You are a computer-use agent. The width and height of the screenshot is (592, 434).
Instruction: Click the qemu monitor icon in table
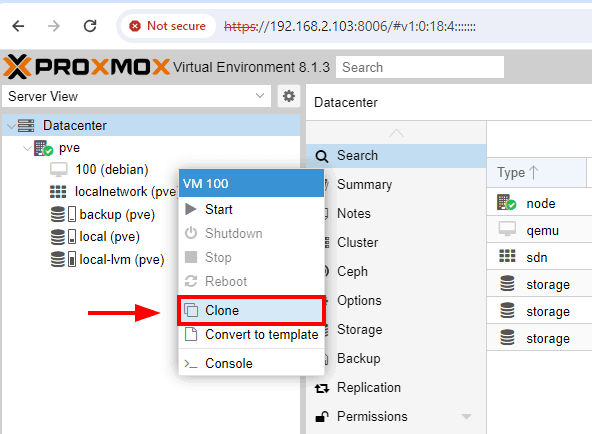[507, 229]
